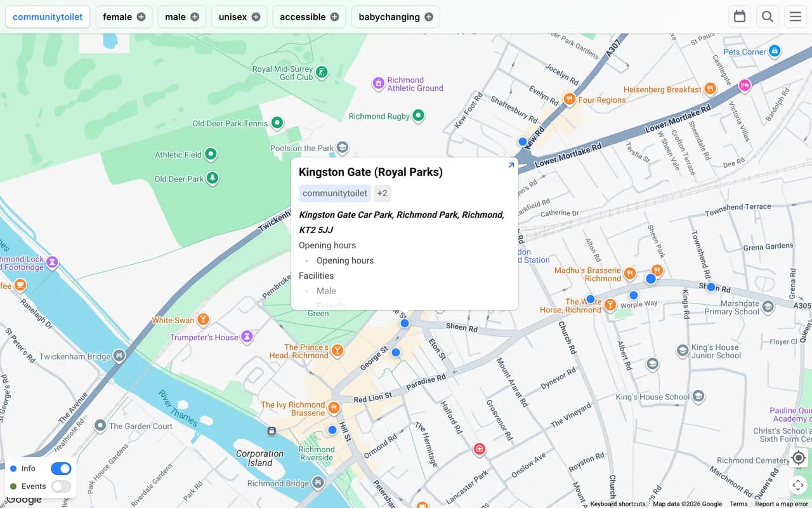Click the communitytoilet tag in popup

point(335,193)
